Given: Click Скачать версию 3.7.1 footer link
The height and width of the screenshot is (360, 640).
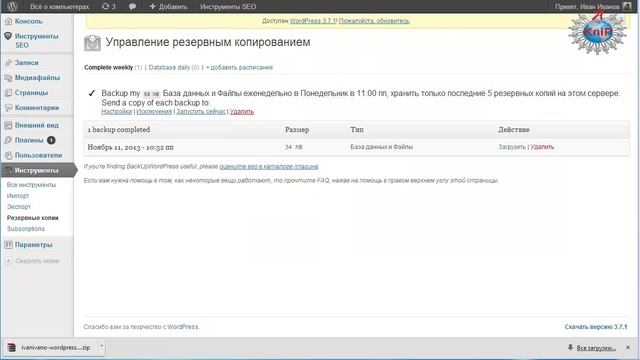Looking at the screenshot, I should click(596, 327).
